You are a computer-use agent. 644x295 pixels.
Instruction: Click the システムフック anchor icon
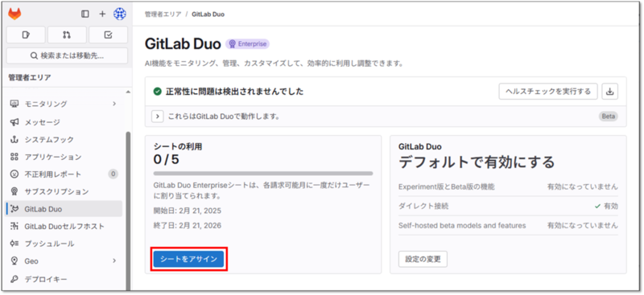(x=14, y=140)
